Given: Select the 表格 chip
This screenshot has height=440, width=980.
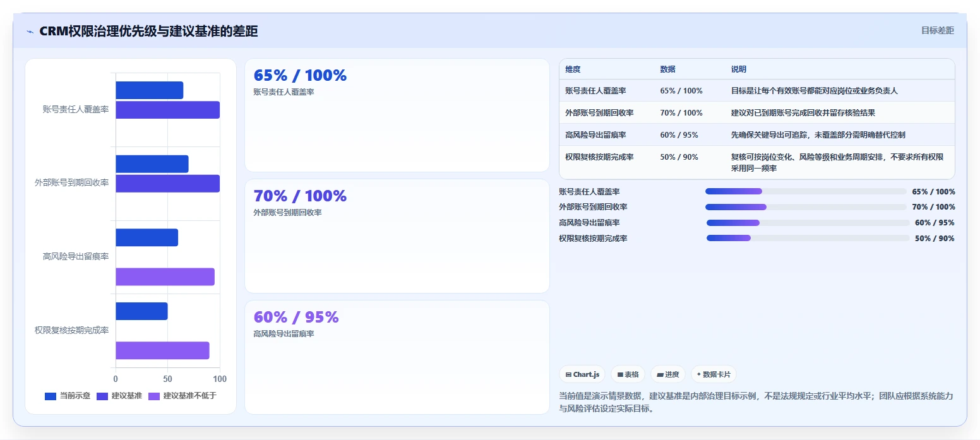Looking at the screenshot, I should click(628, 374).
